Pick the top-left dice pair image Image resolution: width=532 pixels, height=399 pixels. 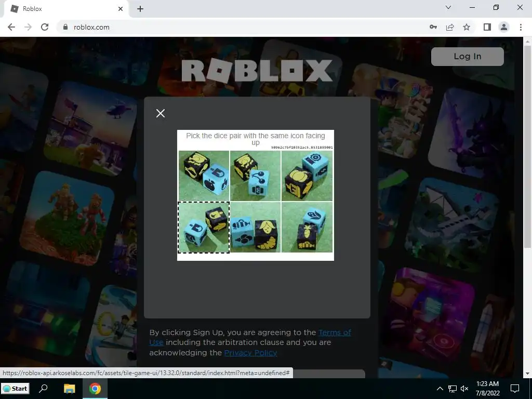(204, 176)
